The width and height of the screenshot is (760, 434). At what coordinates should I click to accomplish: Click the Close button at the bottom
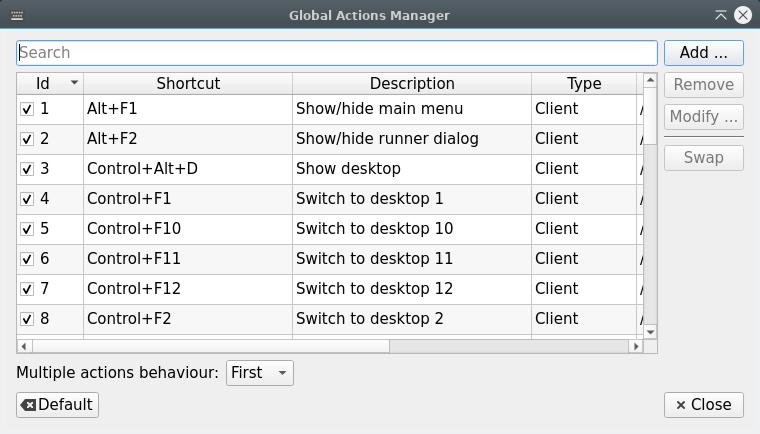point(704,405)
